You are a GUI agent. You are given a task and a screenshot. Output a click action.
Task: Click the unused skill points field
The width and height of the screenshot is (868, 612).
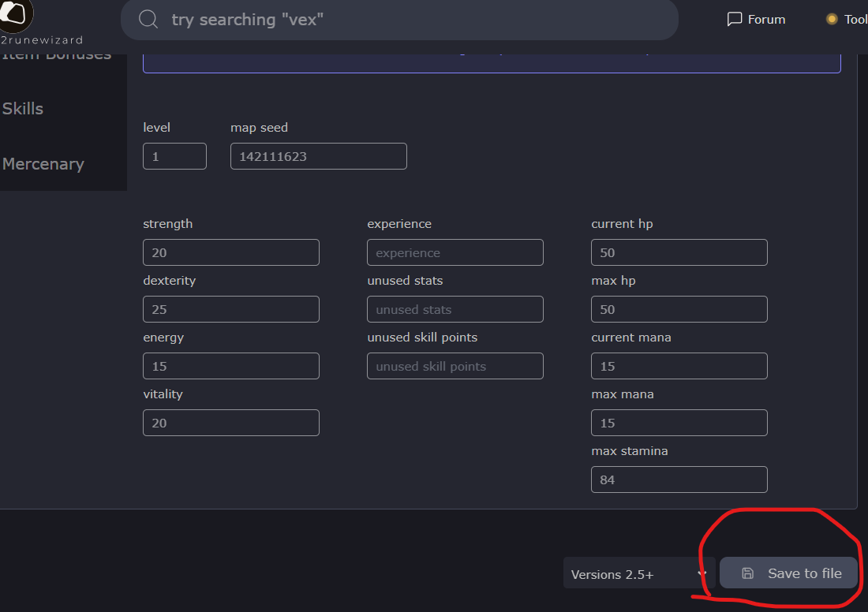click(x=455, y=366)
